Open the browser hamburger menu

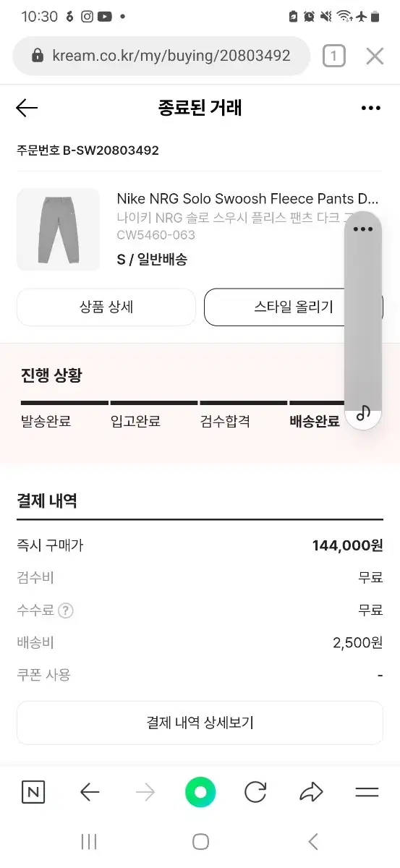pos(367,793)
